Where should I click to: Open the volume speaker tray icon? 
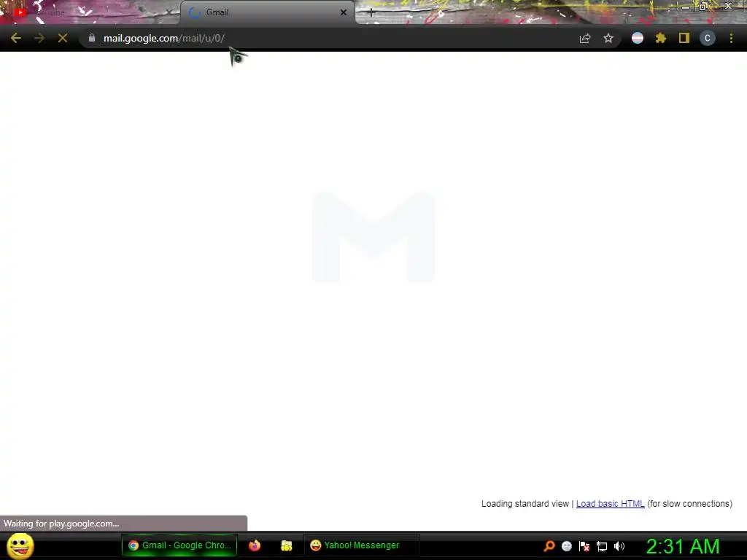619,546
